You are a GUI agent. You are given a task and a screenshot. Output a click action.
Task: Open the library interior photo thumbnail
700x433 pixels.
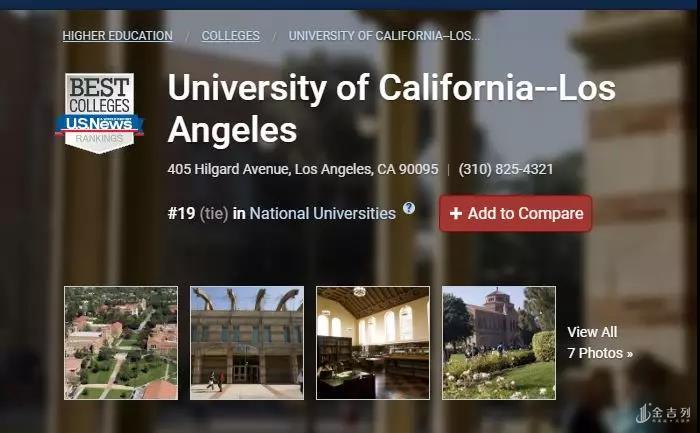(x=373, y=343)
